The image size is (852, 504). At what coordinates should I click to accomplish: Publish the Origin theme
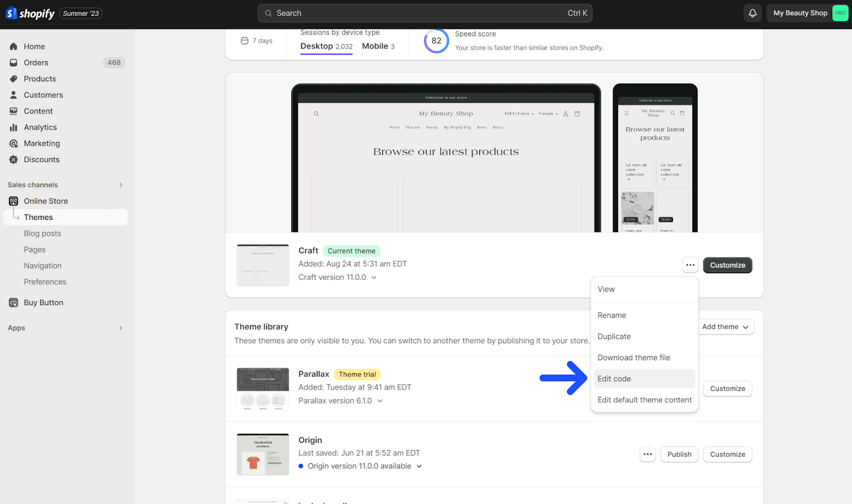[679, 455]
